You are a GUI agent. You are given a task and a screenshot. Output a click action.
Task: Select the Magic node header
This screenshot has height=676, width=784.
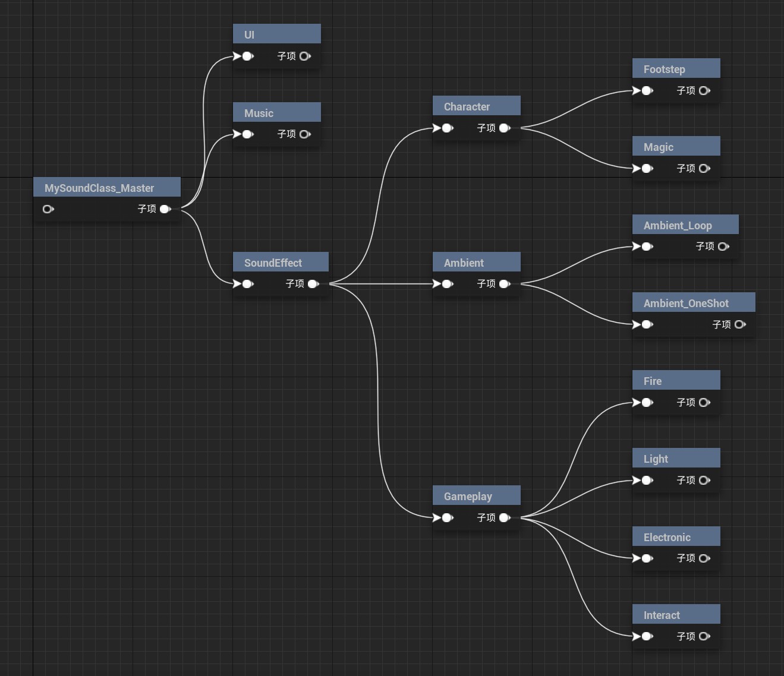click(x=676, y=147)
